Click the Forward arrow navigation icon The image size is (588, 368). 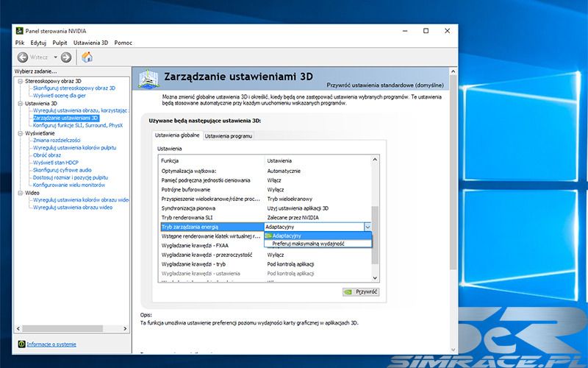66,57
